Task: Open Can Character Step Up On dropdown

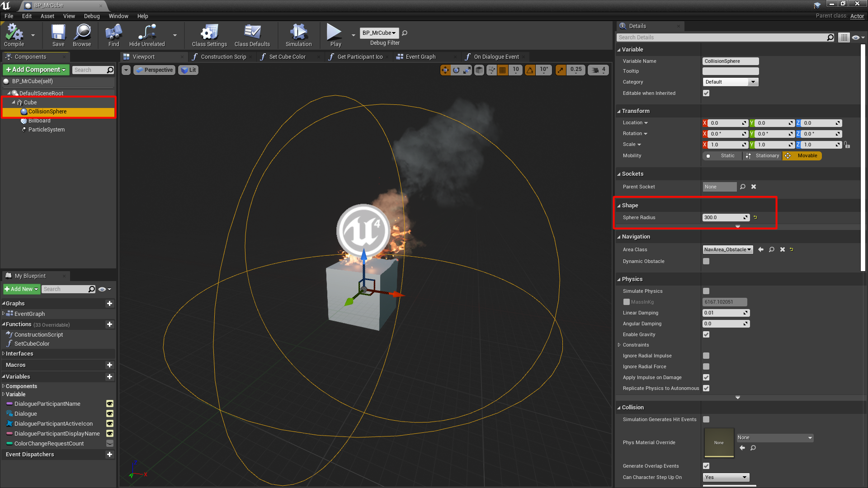Action: [x=726, y=477]
